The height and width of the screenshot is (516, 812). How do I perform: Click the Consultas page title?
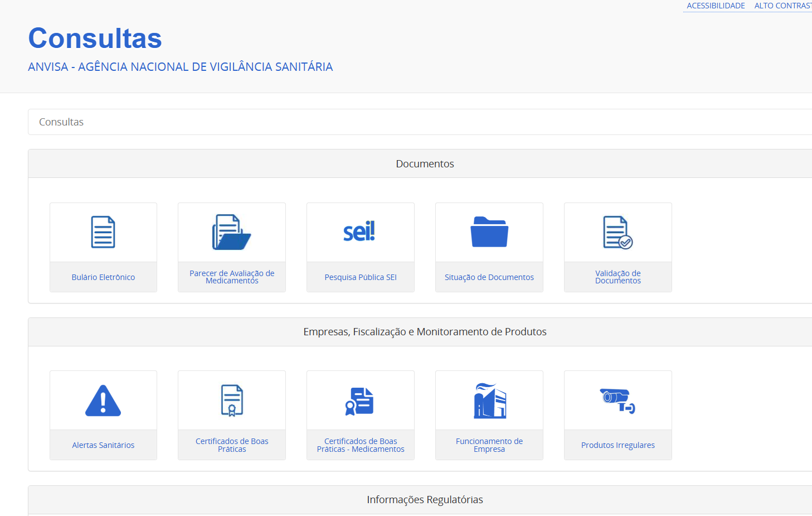[x=95, y=38]
